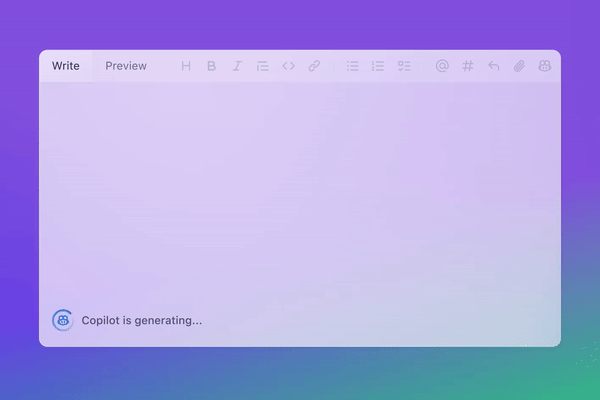Open the Preview tab
Screen dimensions: 600x400
[126, 66]
